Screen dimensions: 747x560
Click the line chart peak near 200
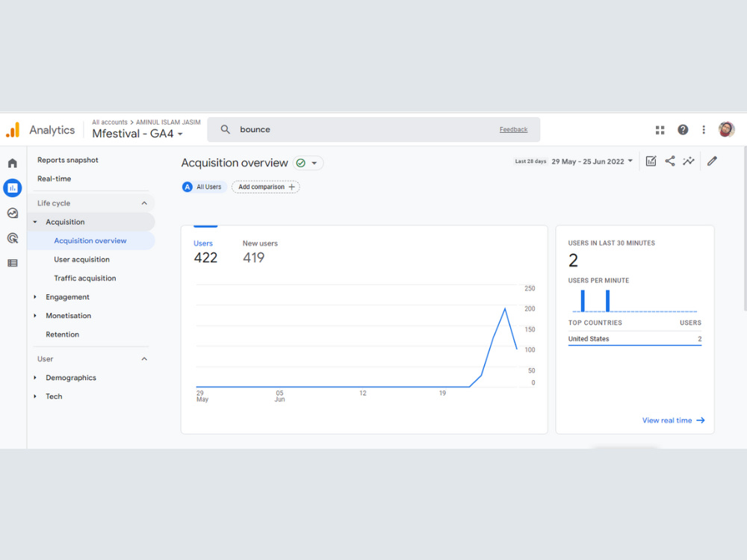(505, 308)
